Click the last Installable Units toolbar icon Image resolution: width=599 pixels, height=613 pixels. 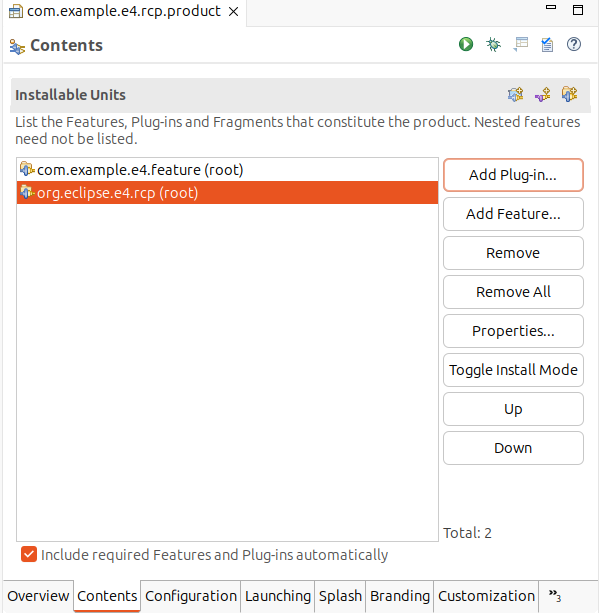(x=569, y=94)
